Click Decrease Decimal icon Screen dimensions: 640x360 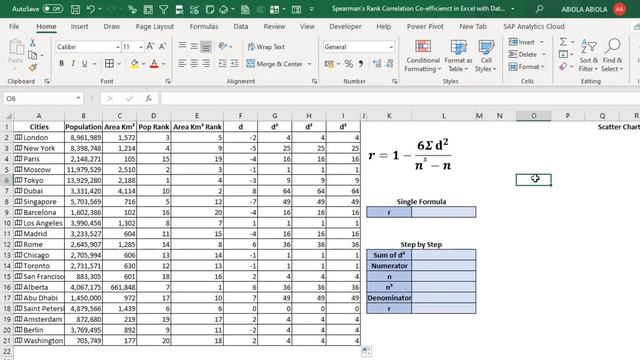point(389,64)
